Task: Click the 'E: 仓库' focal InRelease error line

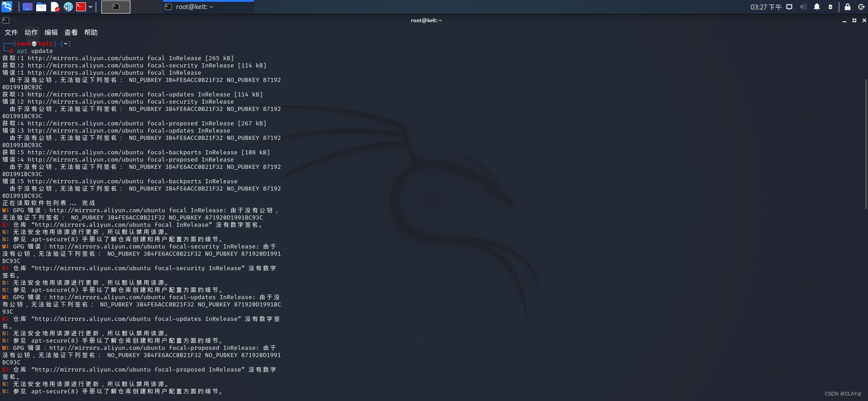Action: (133, 225)
